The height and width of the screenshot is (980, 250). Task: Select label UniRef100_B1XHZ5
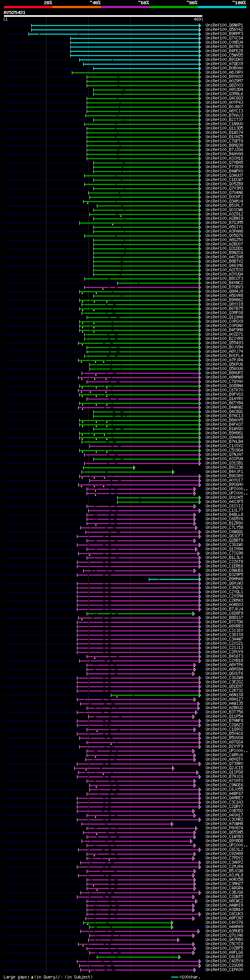coord(224,137)
